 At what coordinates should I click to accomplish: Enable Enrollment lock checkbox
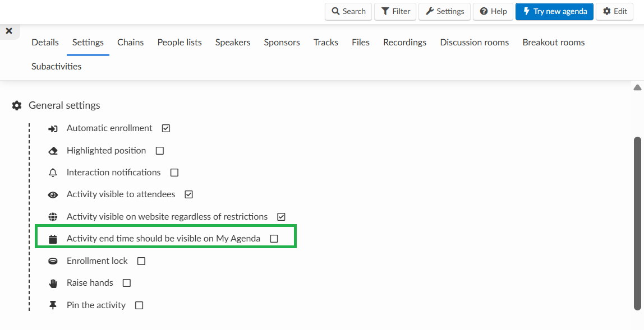pyautogui.click(x=141, y=261)
